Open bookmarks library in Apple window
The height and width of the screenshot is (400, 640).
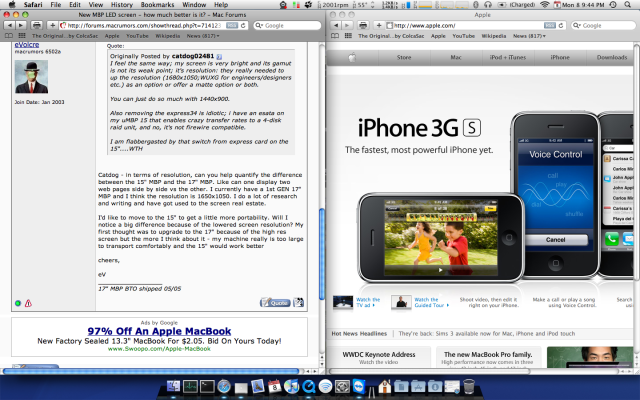(x=335, y=36)
